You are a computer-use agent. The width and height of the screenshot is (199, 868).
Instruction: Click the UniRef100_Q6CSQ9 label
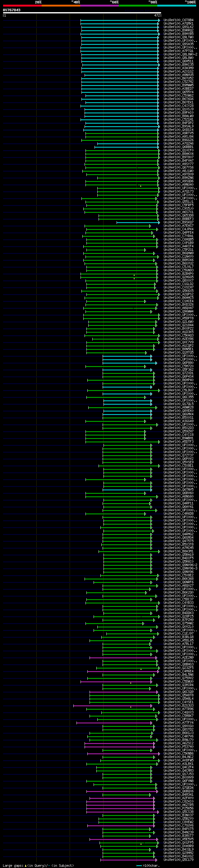178,692
